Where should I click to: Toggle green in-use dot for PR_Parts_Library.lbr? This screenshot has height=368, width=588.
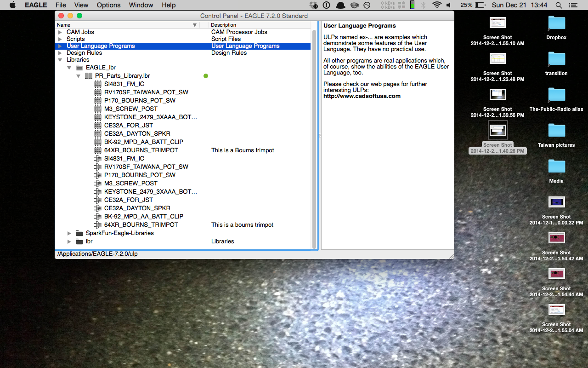(x=206, y=75)
